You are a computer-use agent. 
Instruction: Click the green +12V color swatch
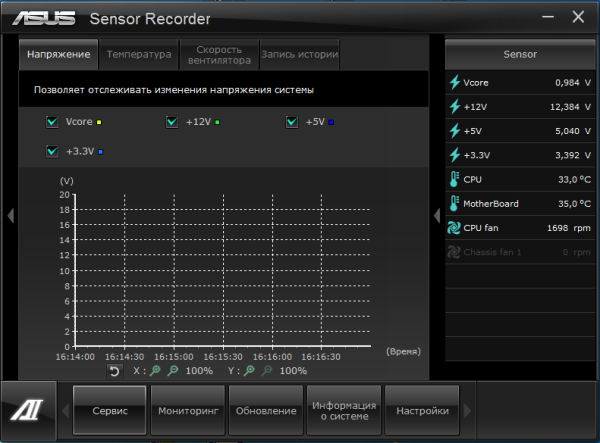(217, 122)
